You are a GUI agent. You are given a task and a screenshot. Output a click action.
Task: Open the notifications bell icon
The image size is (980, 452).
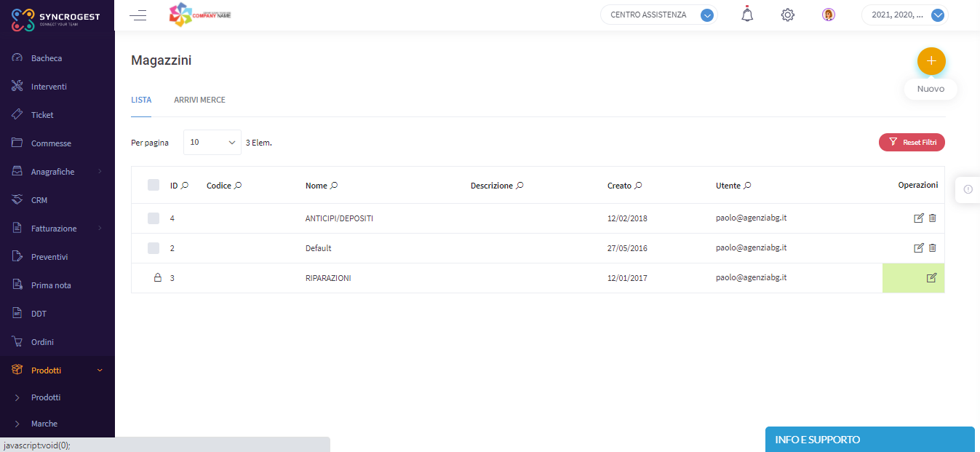point(747,15)
